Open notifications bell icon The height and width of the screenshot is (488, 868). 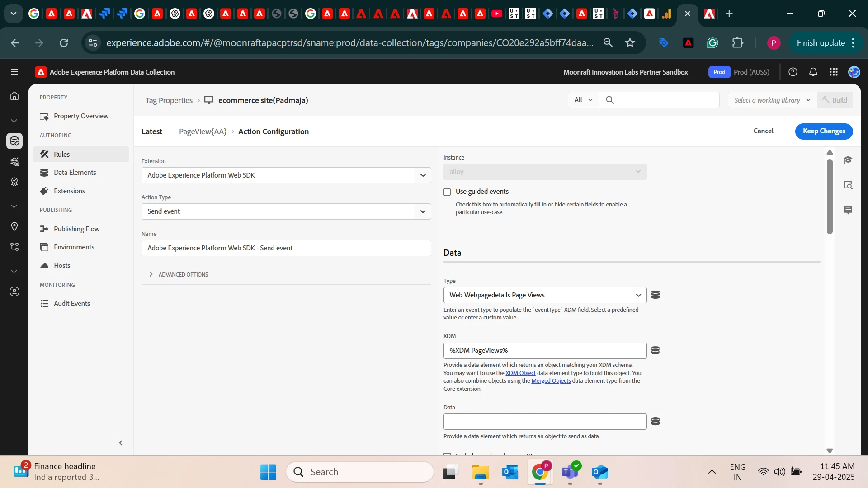[813, 72]
